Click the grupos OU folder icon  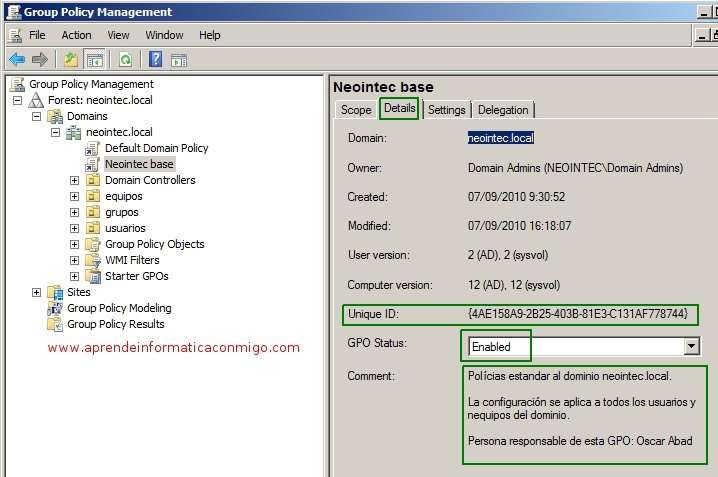[93, 212]
